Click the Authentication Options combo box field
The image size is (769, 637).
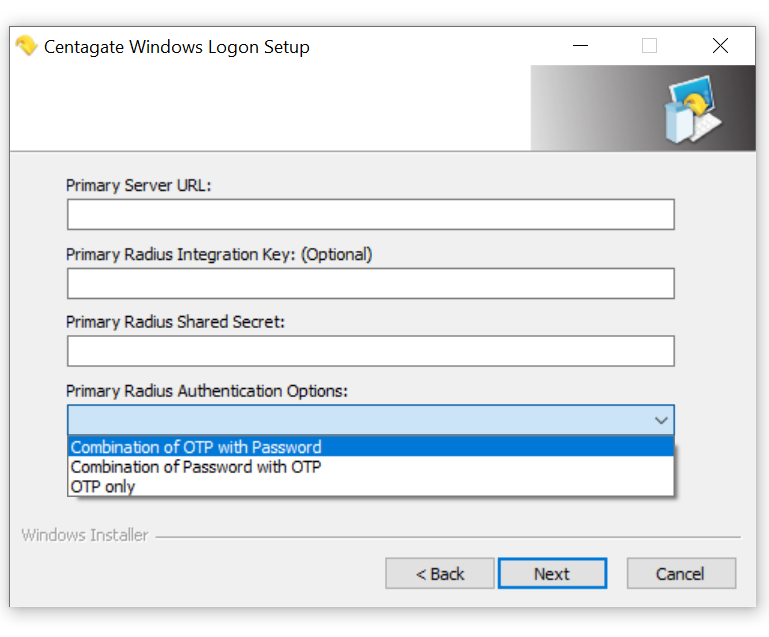pyautogui.click(x=371, y=420)
